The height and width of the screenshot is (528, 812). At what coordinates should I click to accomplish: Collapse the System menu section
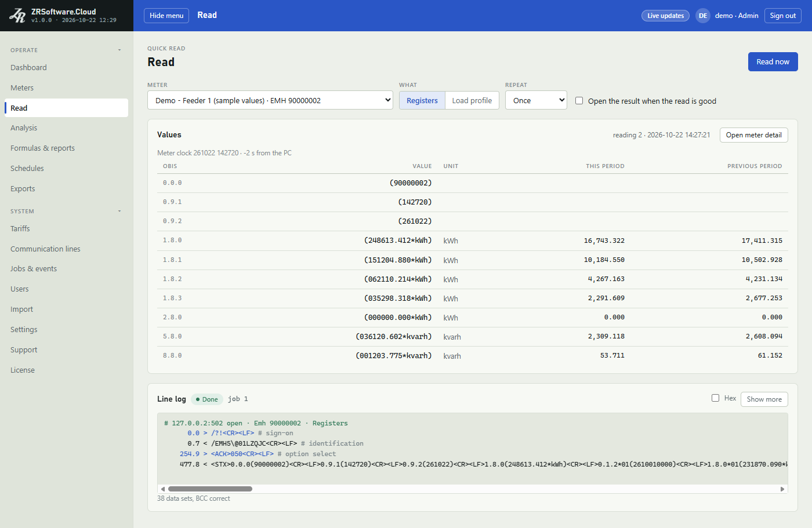[x=66, y=211]
